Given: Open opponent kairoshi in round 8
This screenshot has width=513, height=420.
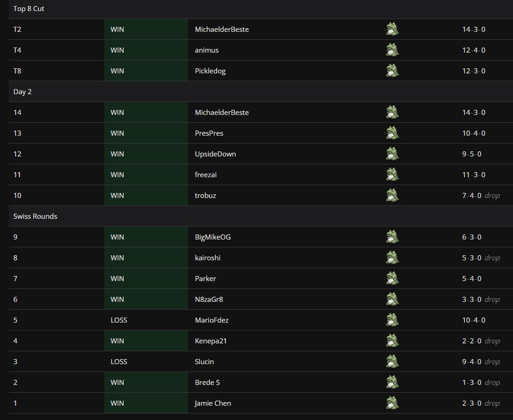Looking at the screenshot, I should [208, 258].
